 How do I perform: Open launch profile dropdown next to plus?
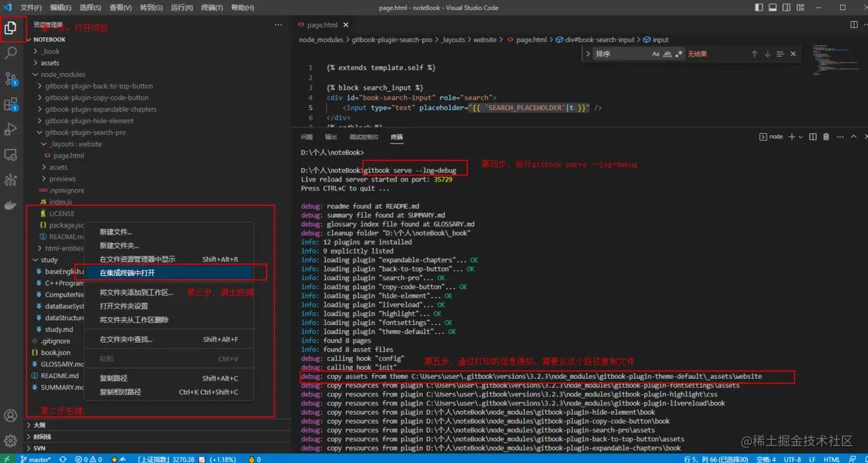point(801,137)
